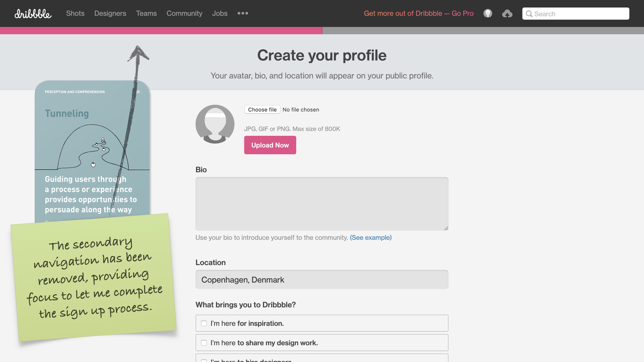Open the Designers menu item
644x362 pixels.
(x=110, y=13)
